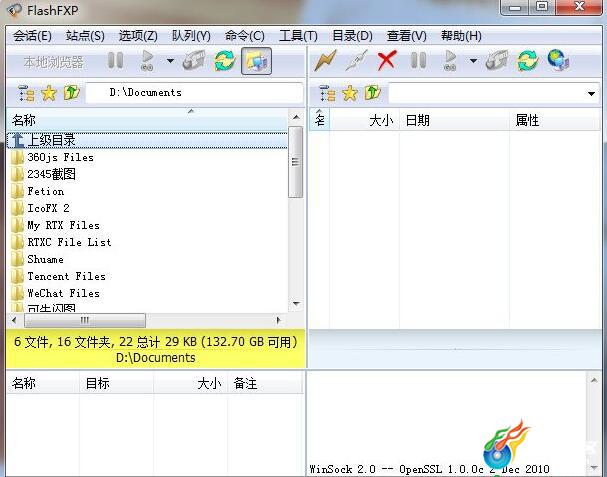Click the log pane scroll up arrow

click(x=594, y=380)
